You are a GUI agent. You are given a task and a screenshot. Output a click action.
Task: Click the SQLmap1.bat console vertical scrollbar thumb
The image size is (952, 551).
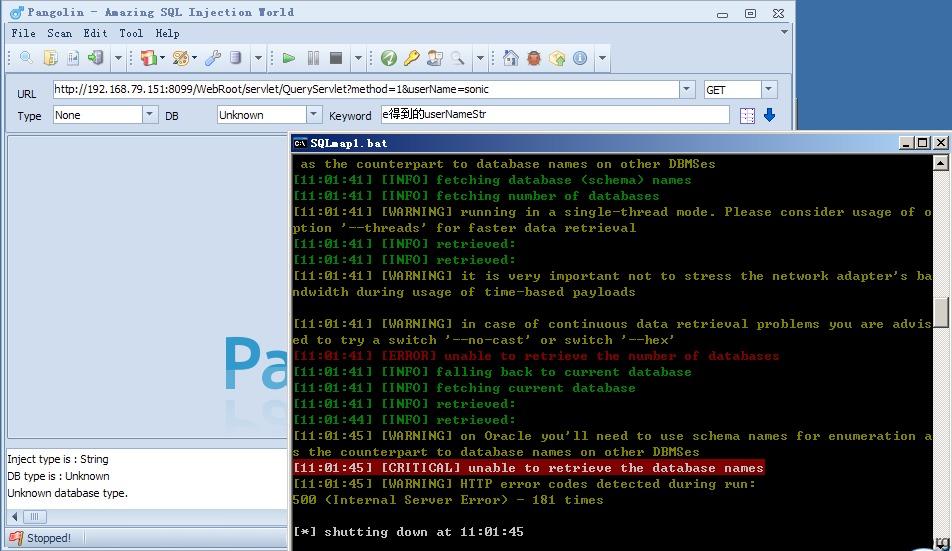(x=941, y=312)
